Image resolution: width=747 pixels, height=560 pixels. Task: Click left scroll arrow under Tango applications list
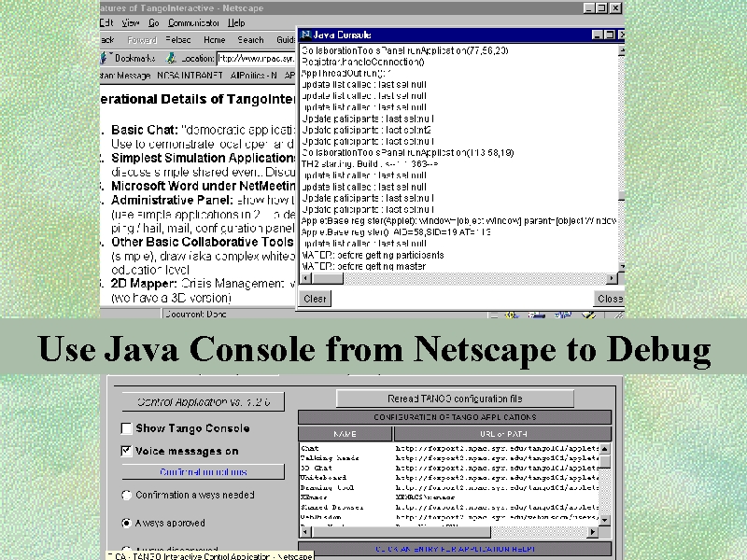(305, 531)
